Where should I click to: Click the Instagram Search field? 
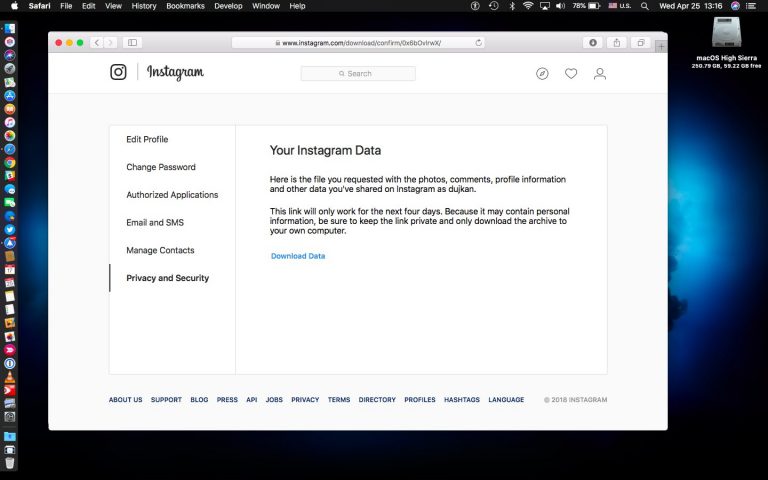(358, 73)
